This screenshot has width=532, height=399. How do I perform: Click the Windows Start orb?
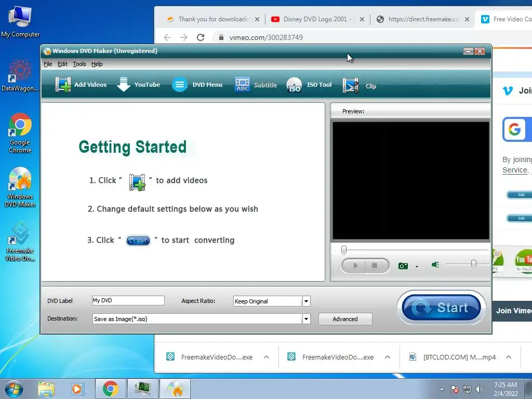coord(14,389)
